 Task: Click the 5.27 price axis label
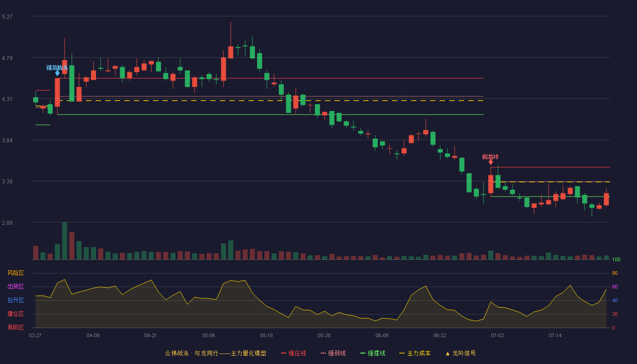pyautogui.click(x=7, y=17)
